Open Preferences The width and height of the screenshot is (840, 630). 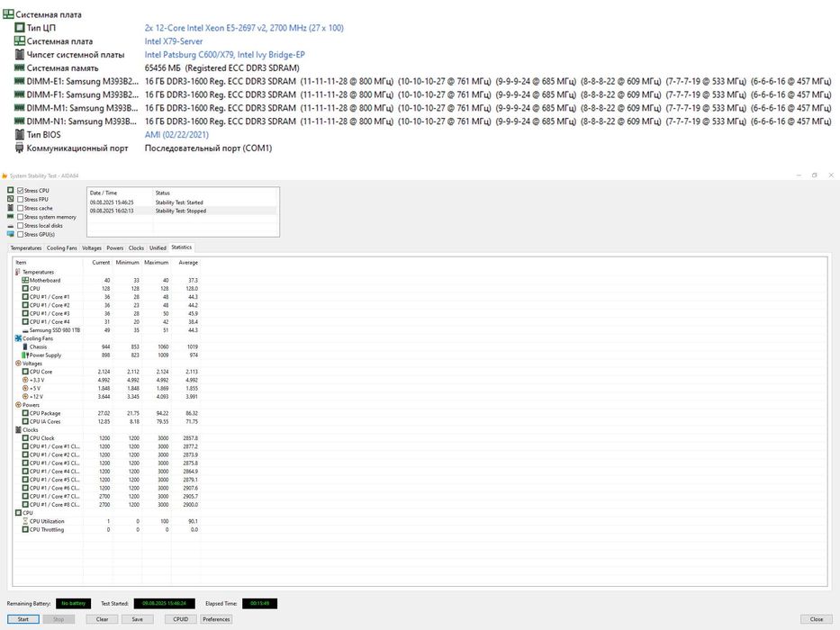(x=216, y=619)
